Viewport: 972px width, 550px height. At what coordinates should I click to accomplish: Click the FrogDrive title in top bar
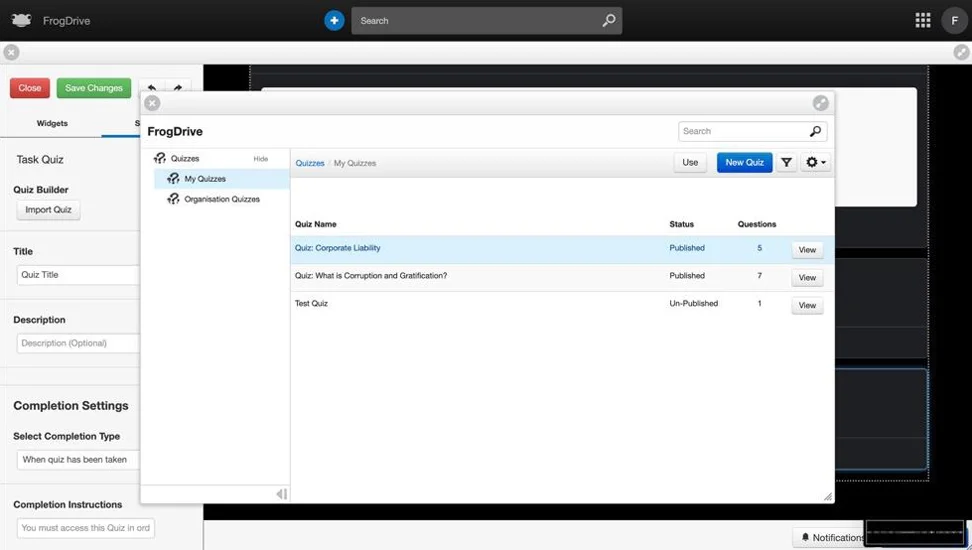click(x=66, y=20)
